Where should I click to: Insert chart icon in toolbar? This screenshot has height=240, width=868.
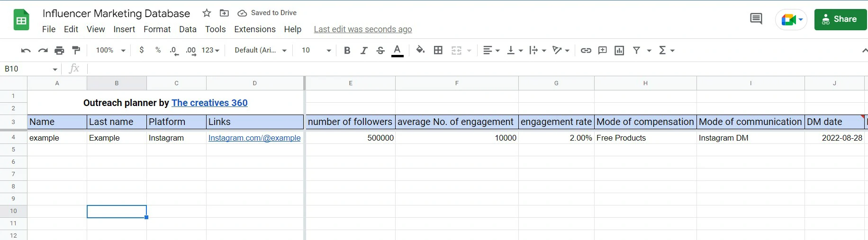tap(619, 50)
